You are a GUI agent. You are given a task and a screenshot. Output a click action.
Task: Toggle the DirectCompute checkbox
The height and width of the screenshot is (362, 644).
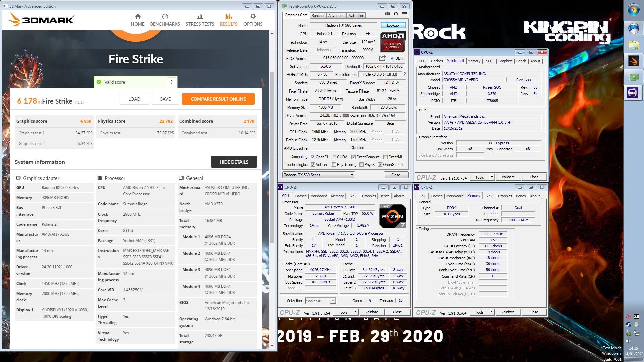[353, 157]
